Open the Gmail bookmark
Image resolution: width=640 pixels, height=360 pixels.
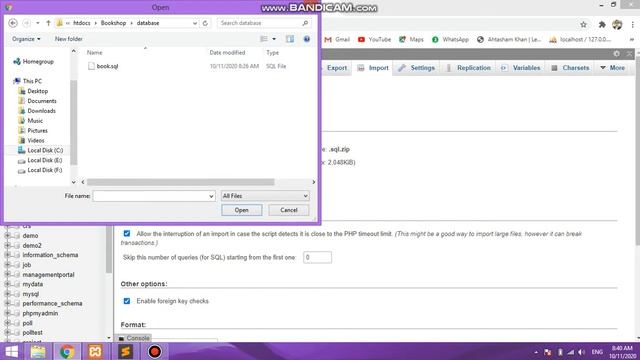(337, 40)
